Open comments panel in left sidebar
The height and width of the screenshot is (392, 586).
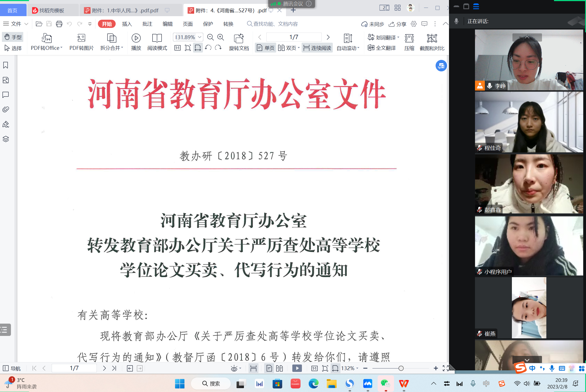[x=6, y=95]
